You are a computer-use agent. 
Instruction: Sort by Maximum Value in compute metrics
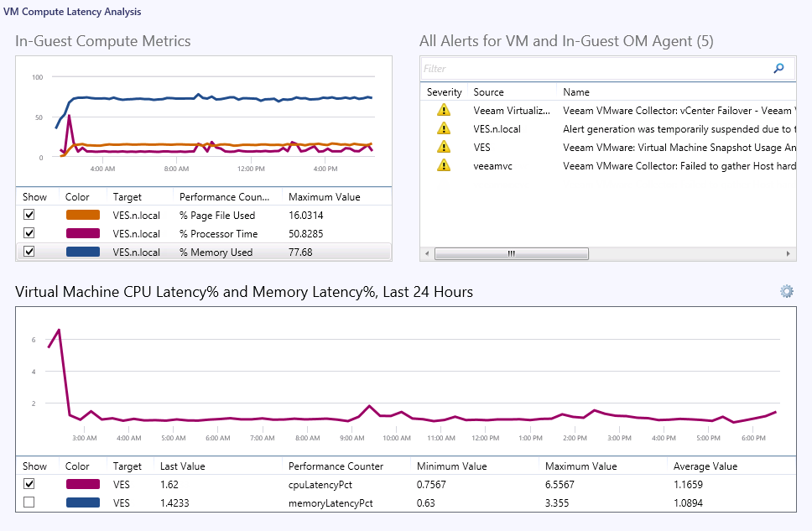click(324, 197)
